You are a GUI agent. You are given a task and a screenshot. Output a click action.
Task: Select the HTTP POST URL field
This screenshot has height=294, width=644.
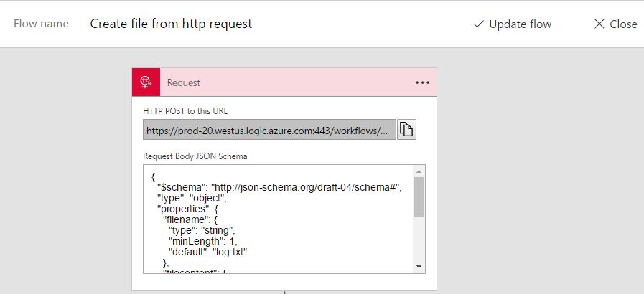point(269,130)
